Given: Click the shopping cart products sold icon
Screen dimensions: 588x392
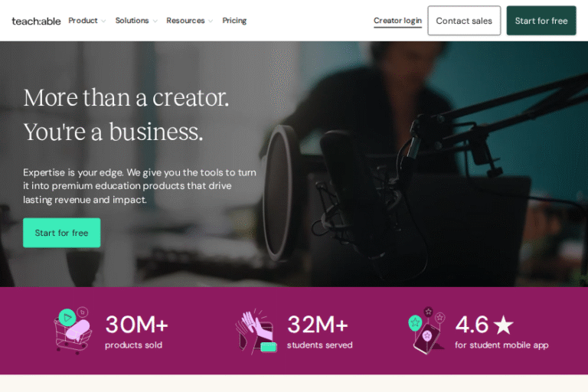Looking at the screenshot, I should 72,331.
